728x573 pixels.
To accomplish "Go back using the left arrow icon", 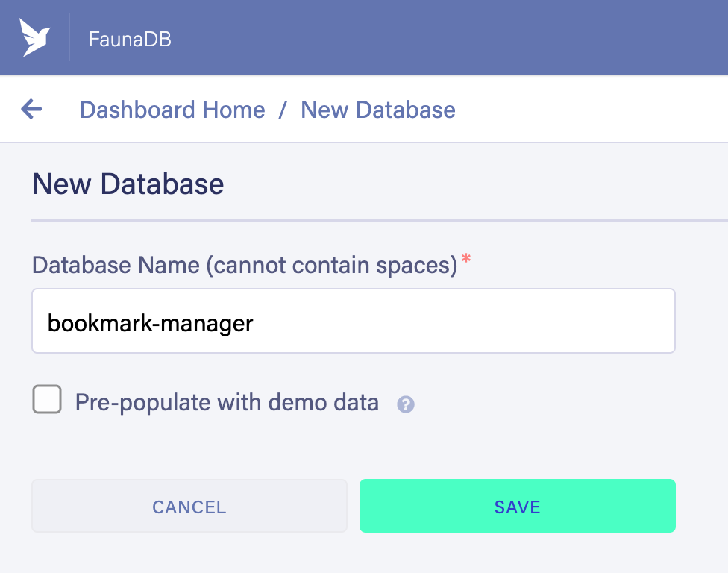I will [31, 109].
